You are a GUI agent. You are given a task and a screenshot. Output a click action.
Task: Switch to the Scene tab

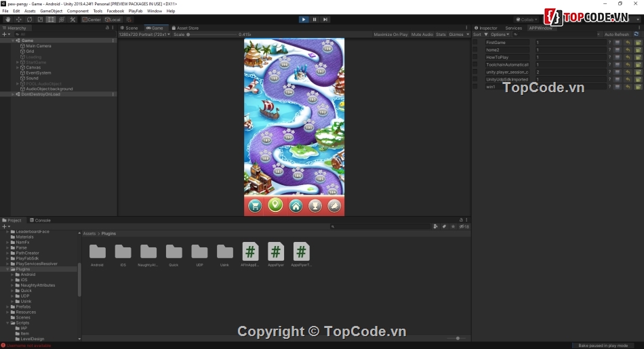[x=129, y=28]
